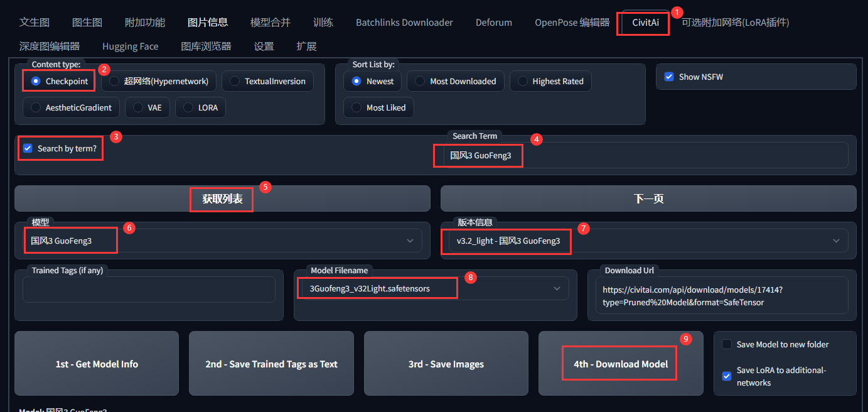Select 超网络(Hypernetwork) content type
The image size is (868, 412).
(159, 81)
